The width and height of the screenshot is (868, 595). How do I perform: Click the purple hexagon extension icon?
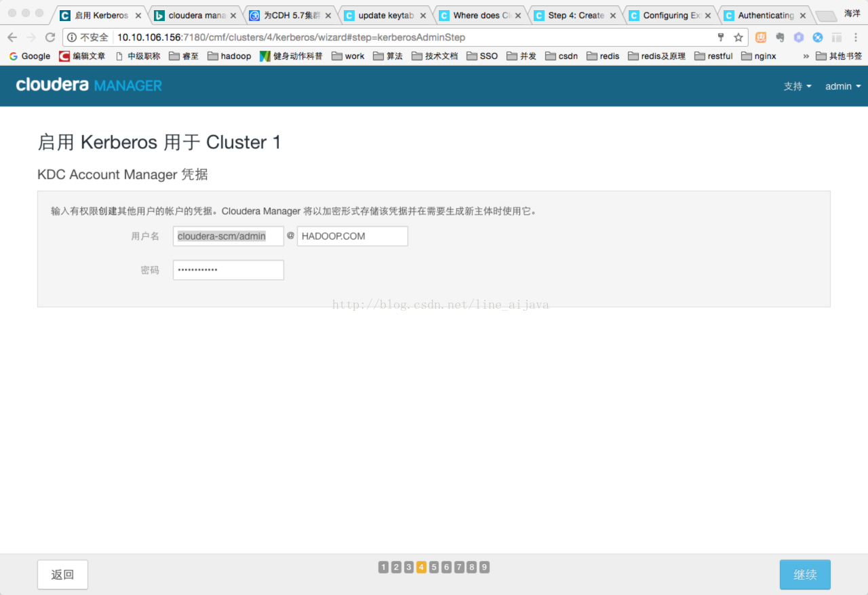coord(799,37)
